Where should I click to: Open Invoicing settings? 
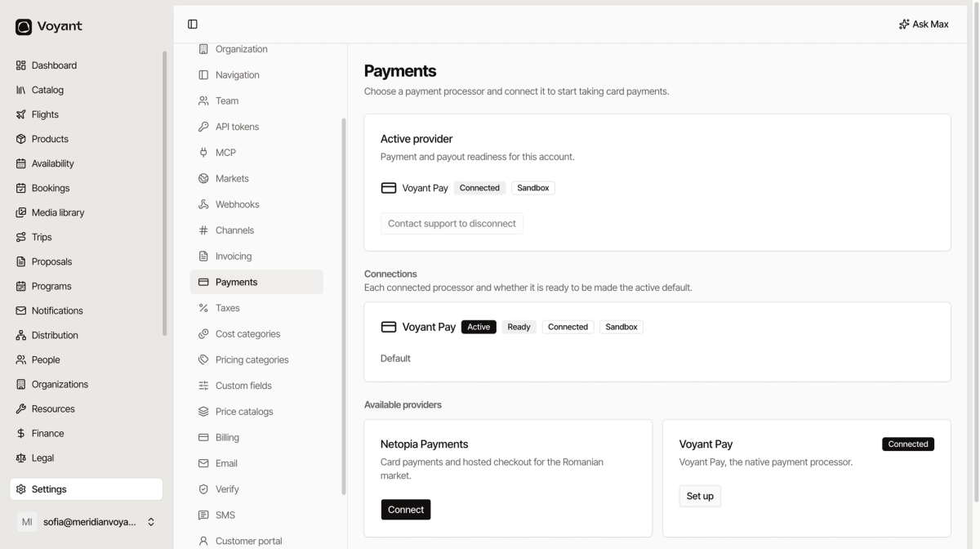[256, 257]
